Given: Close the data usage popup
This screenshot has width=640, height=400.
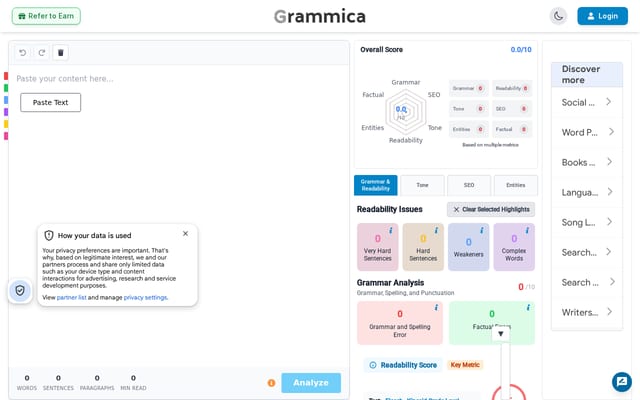Looking at the screenshot, I should (185, 233).
